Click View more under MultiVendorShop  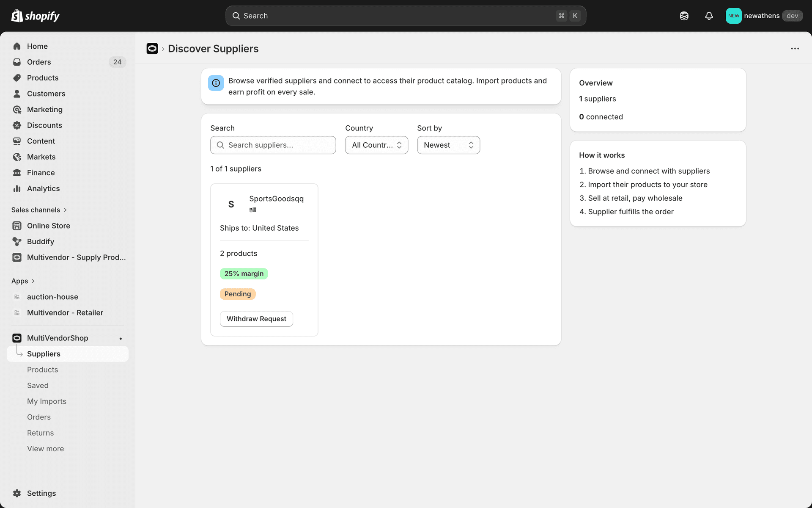pyautogui.click(x=45, y=448)
